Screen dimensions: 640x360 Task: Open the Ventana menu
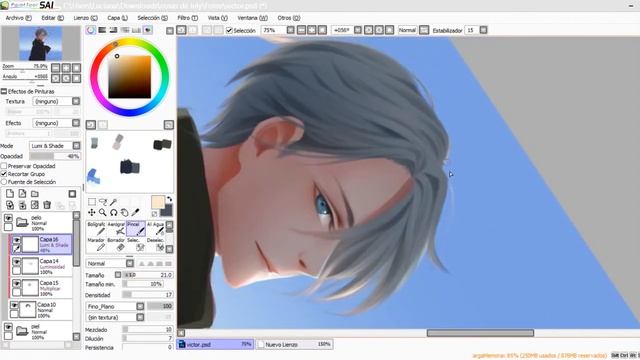252,18
